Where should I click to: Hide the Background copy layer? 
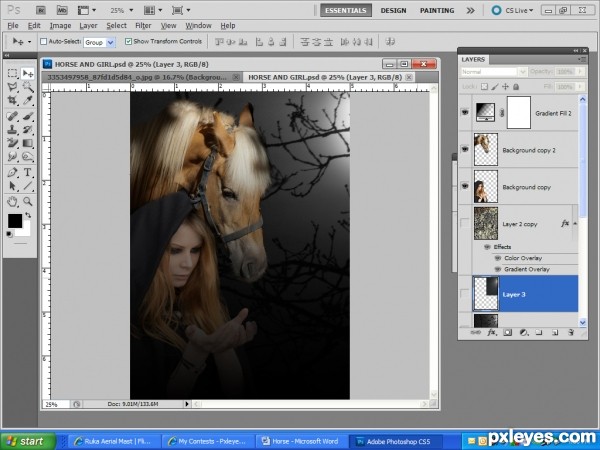pyautogui.click(x=465, y=186)
